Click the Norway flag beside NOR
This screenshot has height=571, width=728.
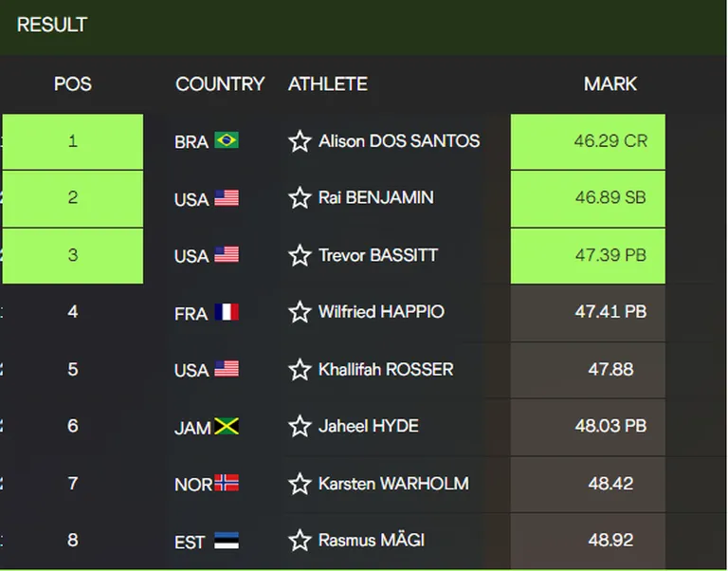(227, 483)
